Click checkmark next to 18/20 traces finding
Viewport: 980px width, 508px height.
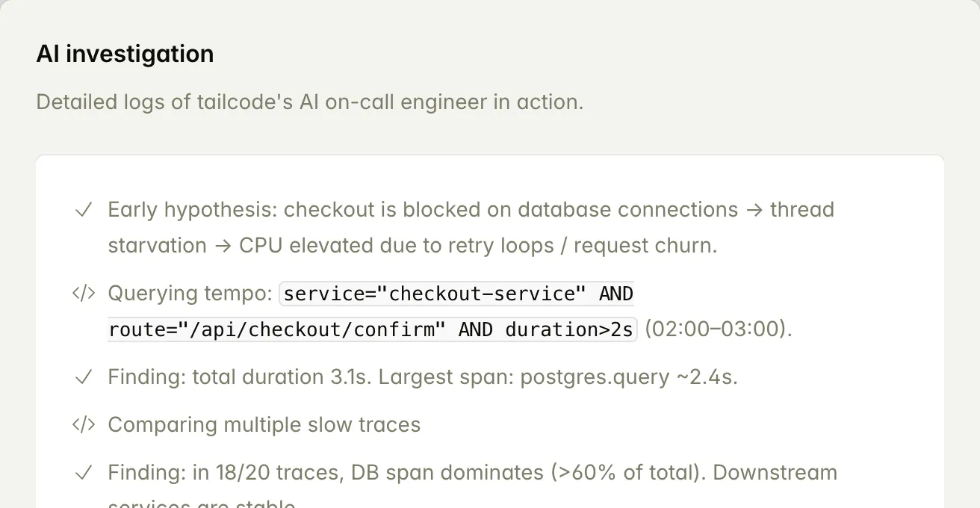83,473
